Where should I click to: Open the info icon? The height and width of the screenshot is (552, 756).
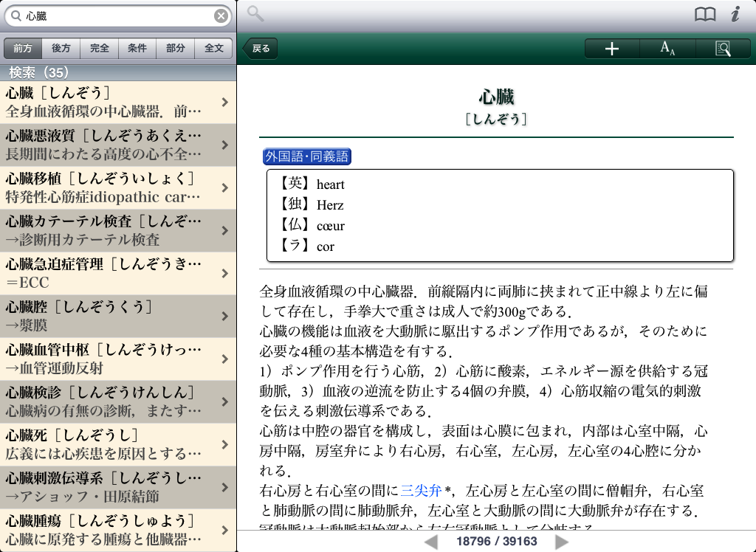(735, 15)
